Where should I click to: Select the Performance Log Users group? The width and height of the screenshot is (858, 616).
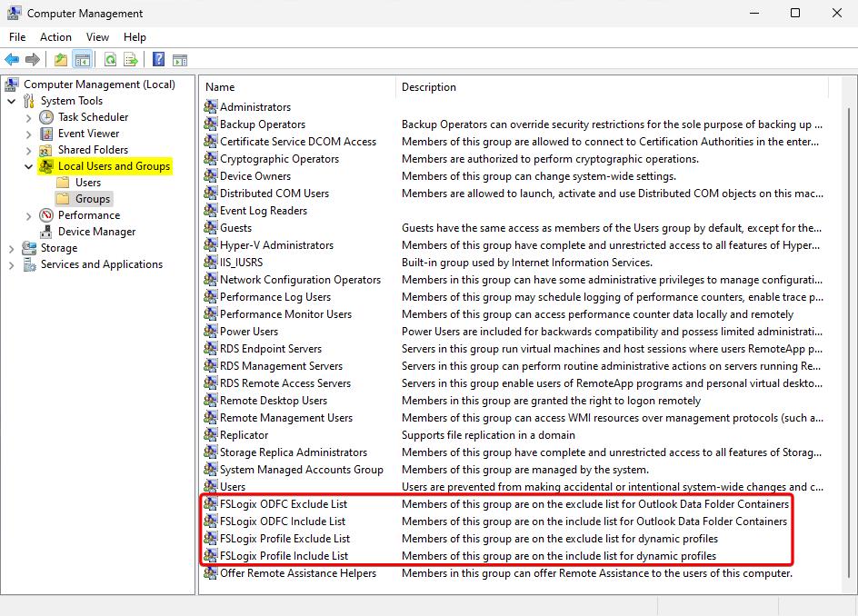(x=275, y=296)
